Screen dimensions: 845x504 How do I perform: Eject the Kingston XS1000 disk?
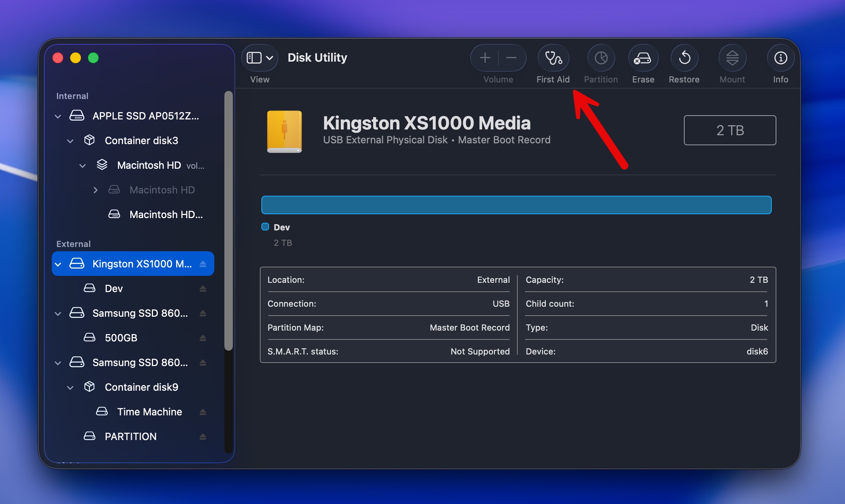coord(203,264)
